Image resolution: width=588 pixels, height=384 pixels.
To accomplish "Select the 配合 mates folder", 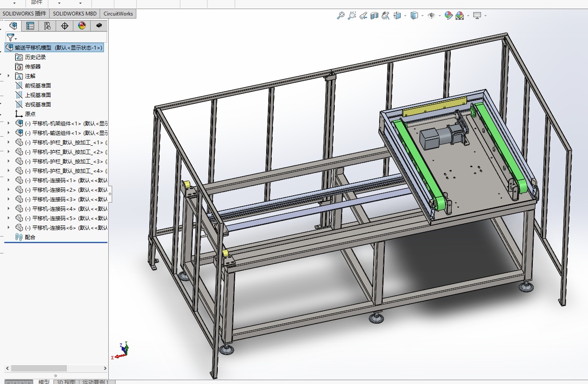I will (30, 237).
